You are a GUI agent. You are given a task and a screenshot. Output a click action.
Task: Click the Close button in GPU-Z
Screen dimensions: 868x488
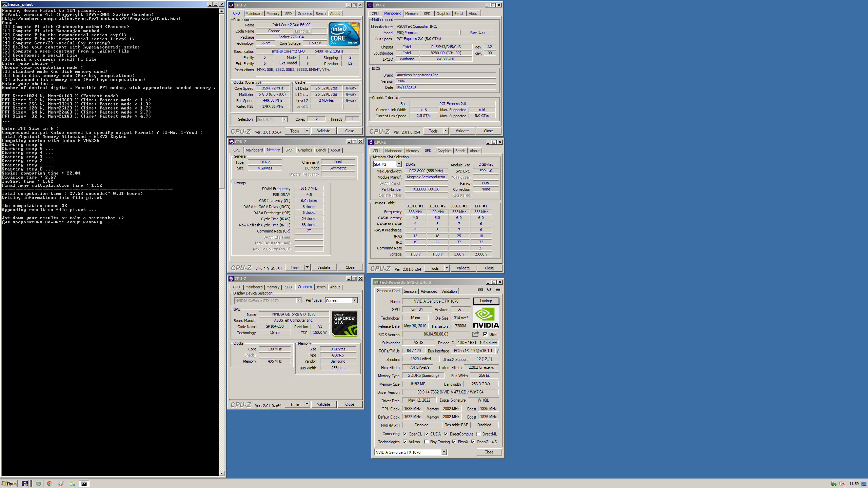pos(489,452)
